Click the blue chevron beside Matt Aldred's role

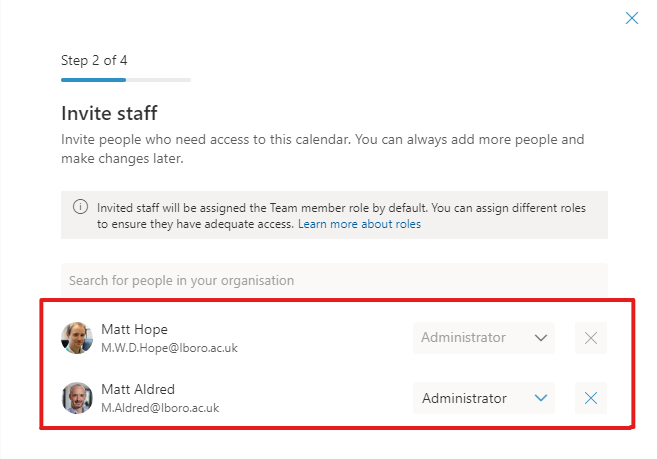point(541,399)
